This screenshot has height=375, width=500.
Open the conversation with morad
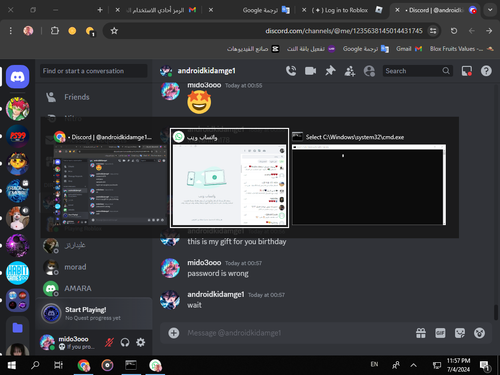[93, 267]
